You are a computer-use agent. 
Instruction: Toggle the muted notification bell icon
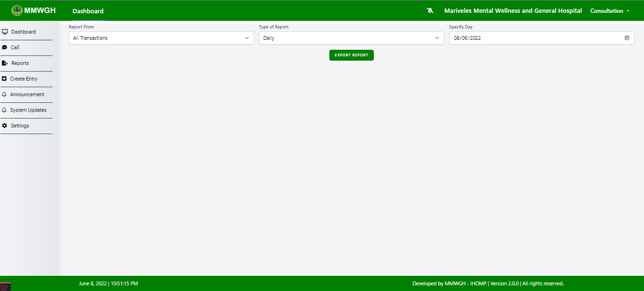430,10
